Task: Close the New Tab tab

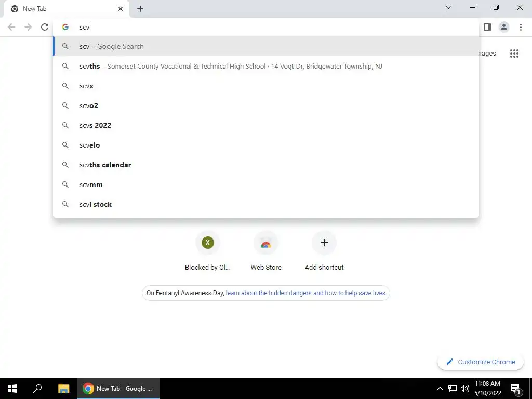Action: coord(121,9)
